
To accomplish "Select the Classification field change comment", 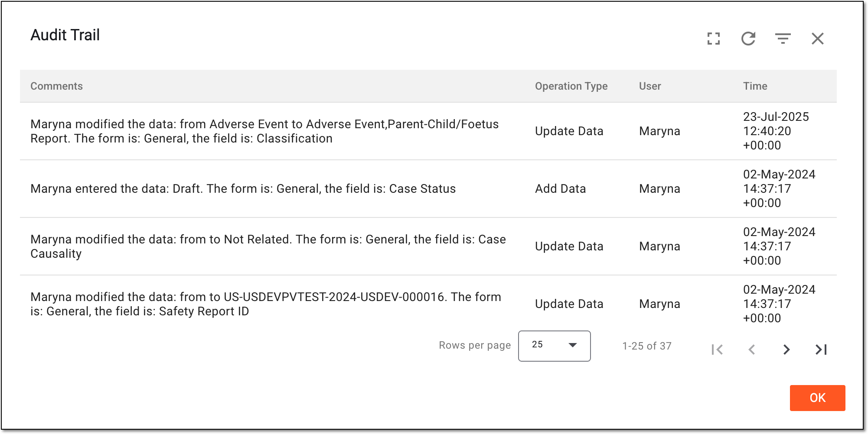I will [264, 131].
